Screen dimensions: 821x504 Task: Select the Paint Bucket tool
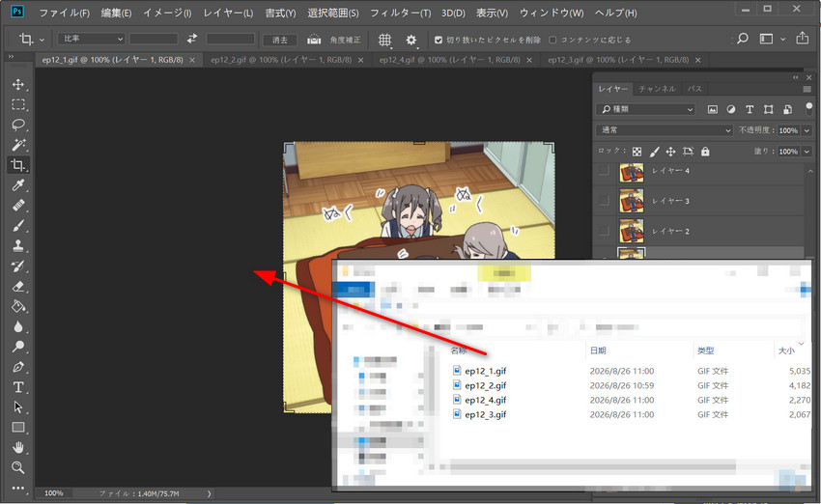18,306
